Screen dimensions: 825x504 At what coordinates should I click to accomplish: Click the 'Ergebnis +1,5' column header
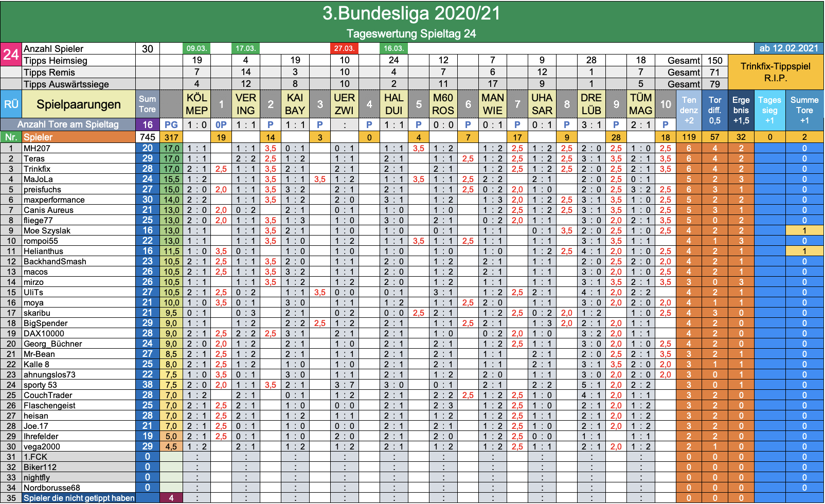[741, 110]
